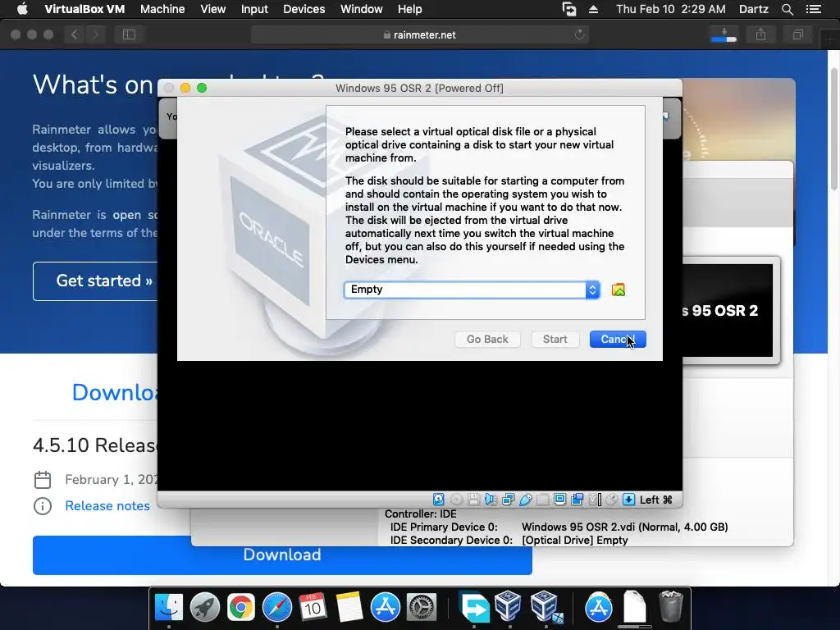Click the shared folders indicator icon
The height and width of the screenshot is (630, 840).
[x=542, y=500]
